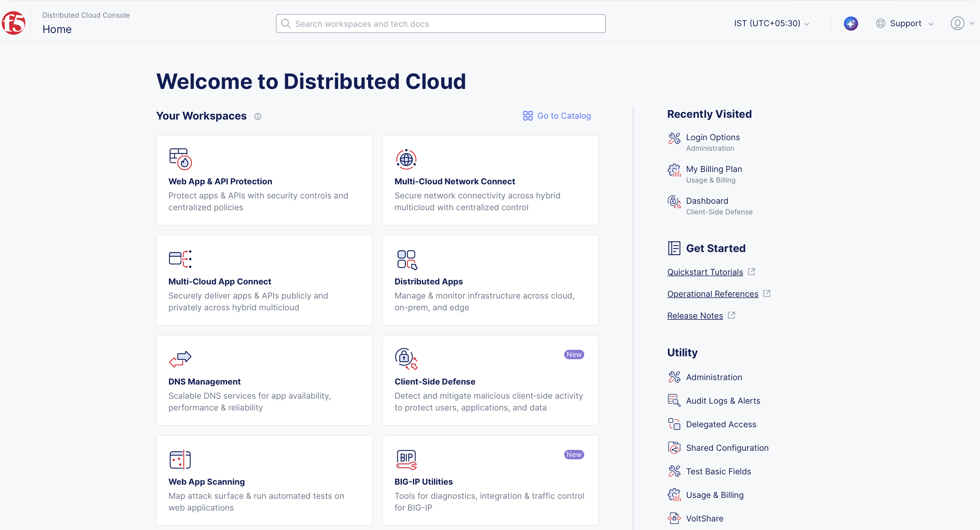Click the Multi-Cloud Network Connect globe icon
980x530 pixels.
tap(406, 159)
